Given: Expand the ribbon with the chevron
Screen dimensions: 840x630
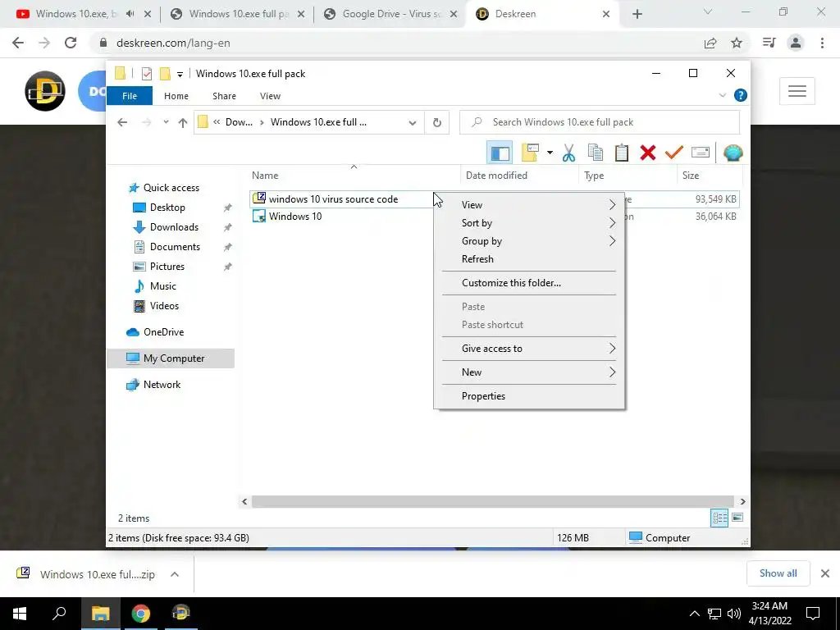Looking at the screenshot, I should (x=722, y=95).
